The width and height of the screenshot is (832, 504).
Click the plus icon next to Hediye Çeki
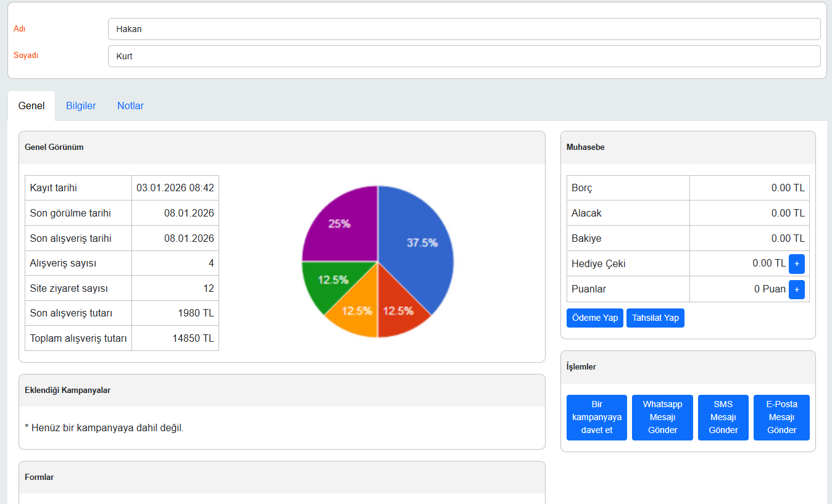click(x=796, y=263)
